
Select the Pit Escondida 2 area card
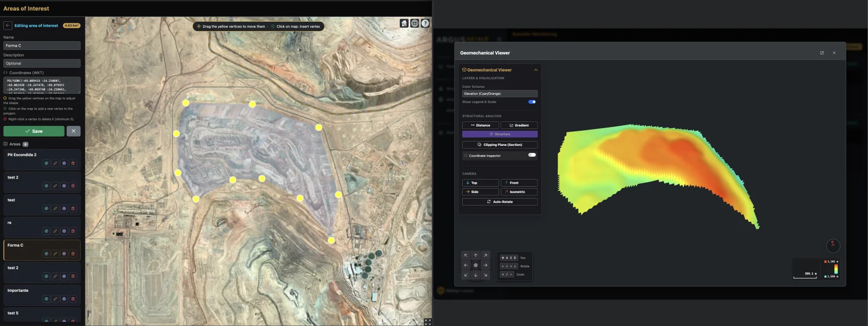click(42, 159)
